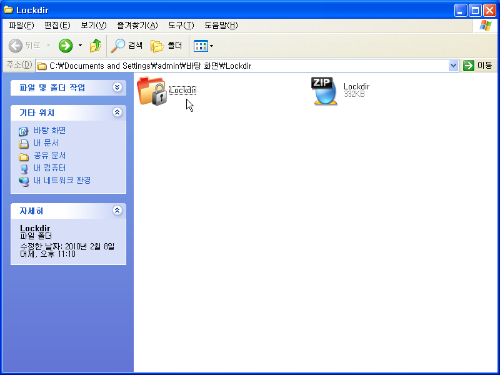
Task: Open the Search magnifier tool
Action: pos(127,46)
